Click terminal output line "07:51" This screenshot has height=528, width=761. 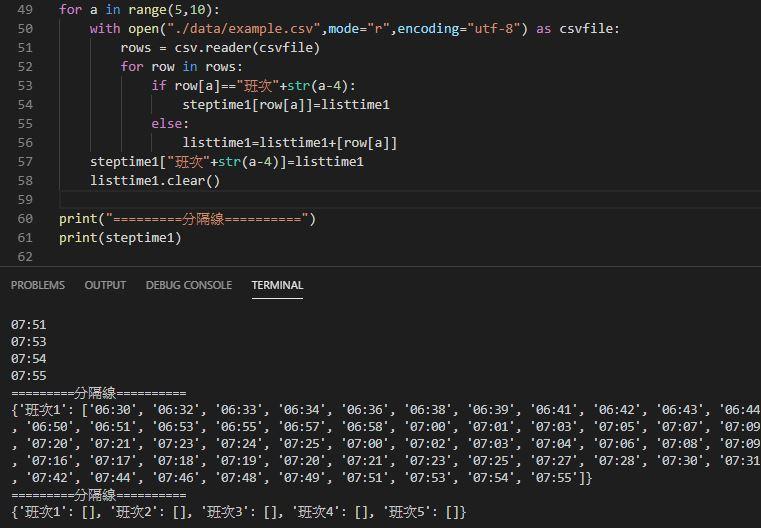tap(29, 325)
